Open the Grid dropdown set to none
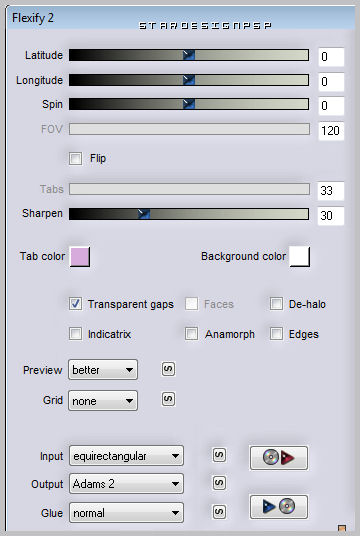 click(103, 400)
